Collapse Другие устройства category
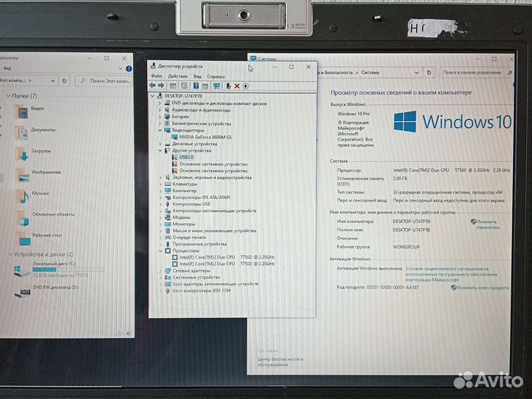532x399 pixels. point(160,150)
